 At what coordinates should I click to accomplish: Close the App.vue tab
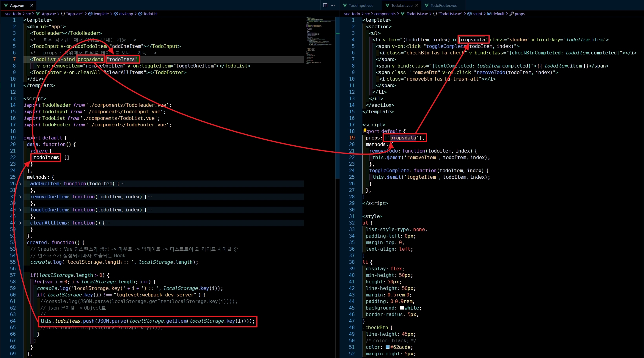click(32, 5)
